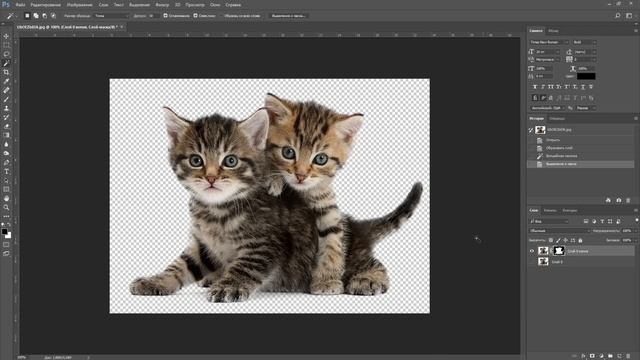Select the Move tool
The image size is (640, 360).
tap(6, 36)
